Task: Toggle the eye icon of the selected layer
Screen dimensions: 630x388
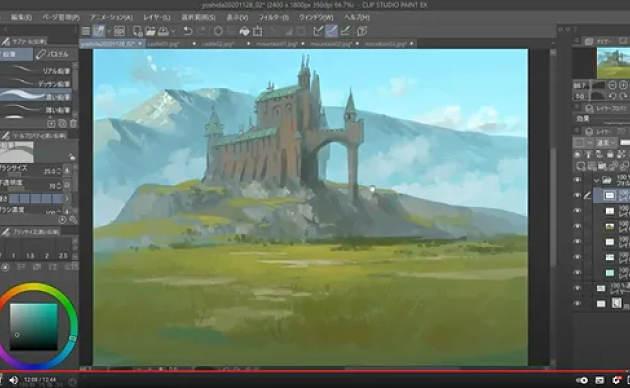Action: pyautogui.click(x=577, y=195)
